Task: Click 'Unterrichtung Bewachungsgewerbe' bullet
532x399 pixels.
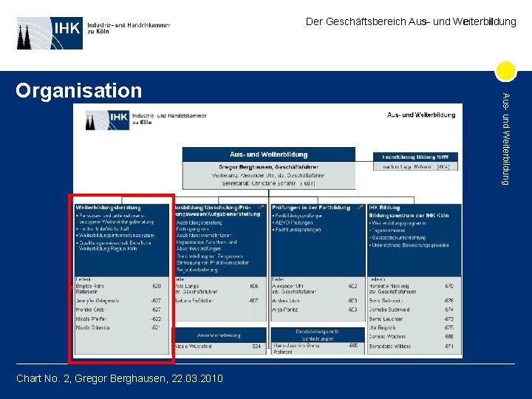Action: coord(409,245)
